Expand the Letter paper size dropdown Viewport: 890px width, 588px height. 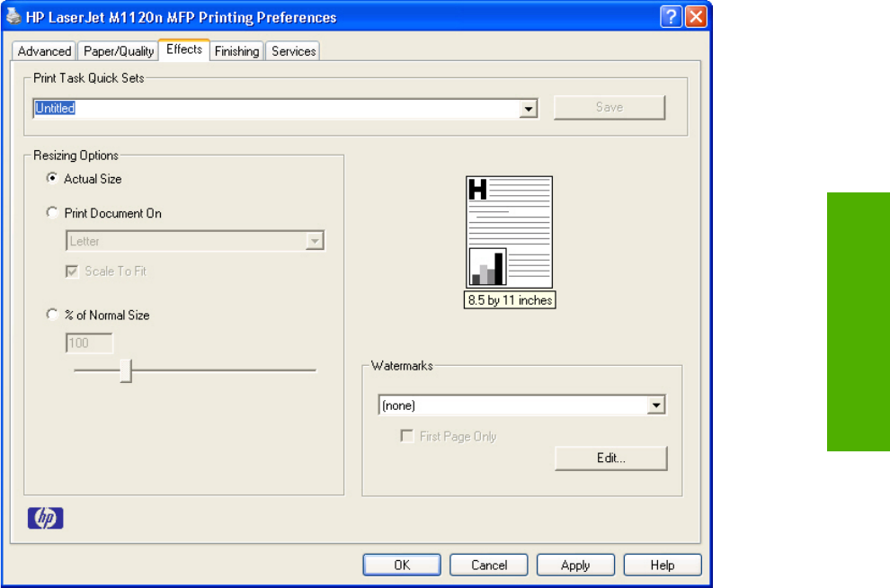tap(315, 241)
